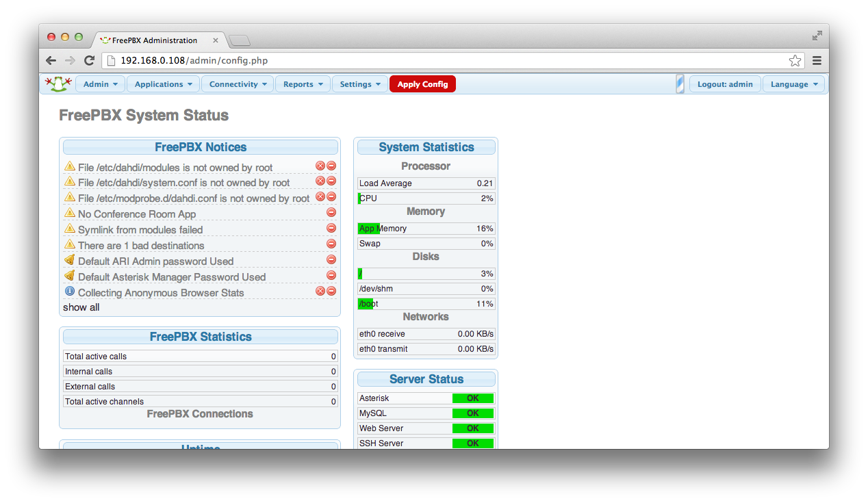This screenshot has height=503, width=868.
Task: Click bell icon beside Default Asterisk Manager Password
Action: (x=69, y=276)
